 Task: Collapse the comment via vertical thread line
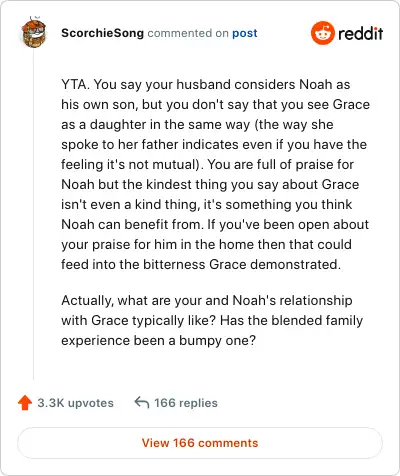[34, 215]
